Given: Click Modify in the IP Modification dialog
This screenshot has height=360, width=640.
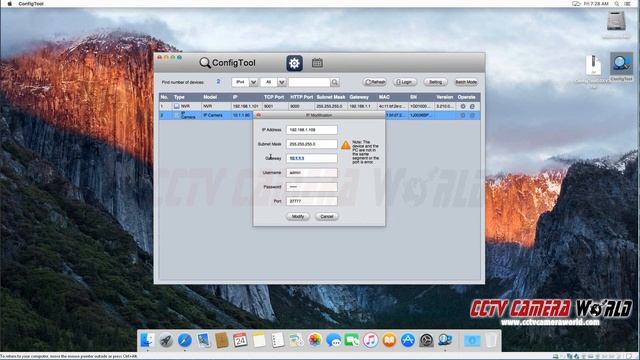Looking at the screenshot, I should click(298, 216).
